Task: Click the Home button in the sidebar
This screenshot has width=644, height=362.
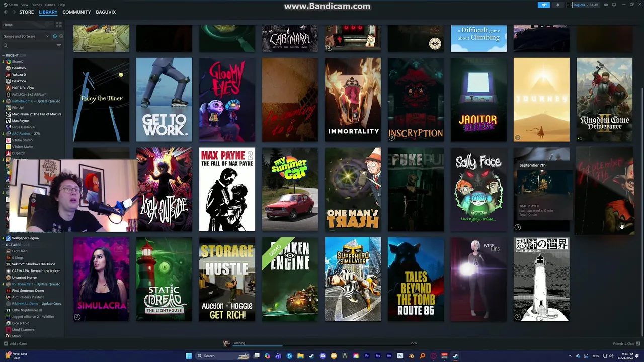Action: tap(27, 25)
